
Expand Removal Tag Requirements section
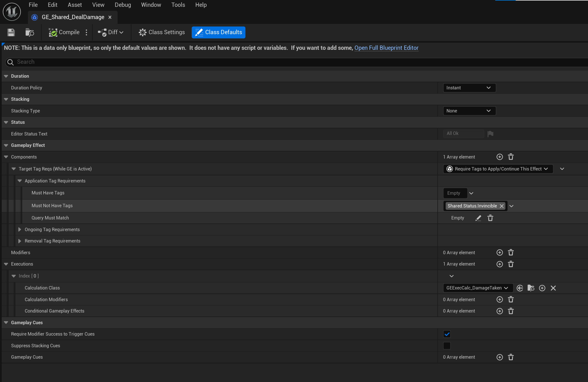click(20, 241)
